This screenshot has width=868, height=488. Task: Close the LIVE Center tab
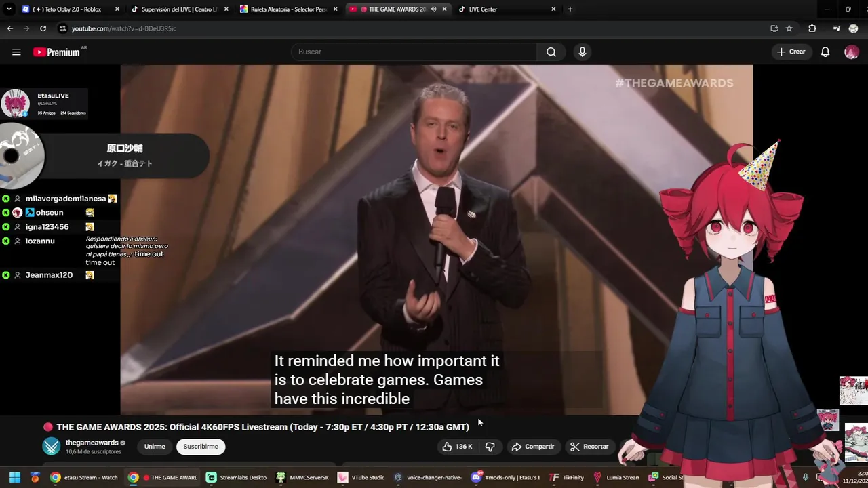(553, 9)
